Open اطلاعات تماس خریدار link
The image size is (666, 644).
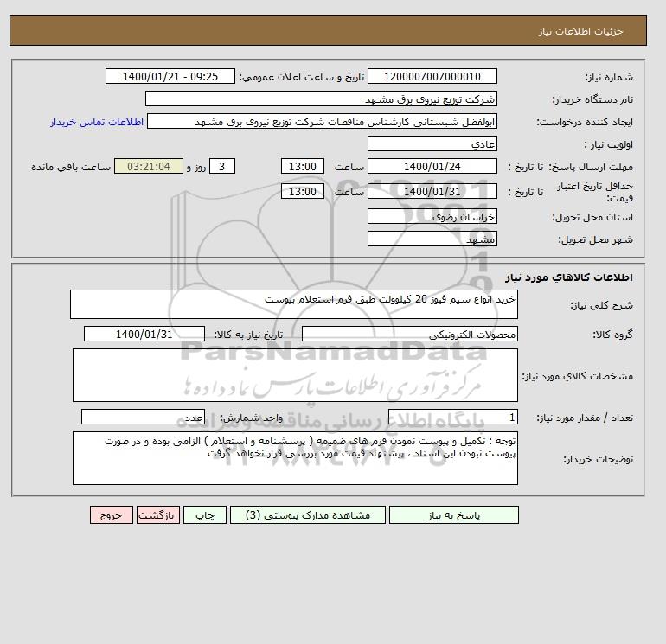pyautogui.click(x=96, y=122)
